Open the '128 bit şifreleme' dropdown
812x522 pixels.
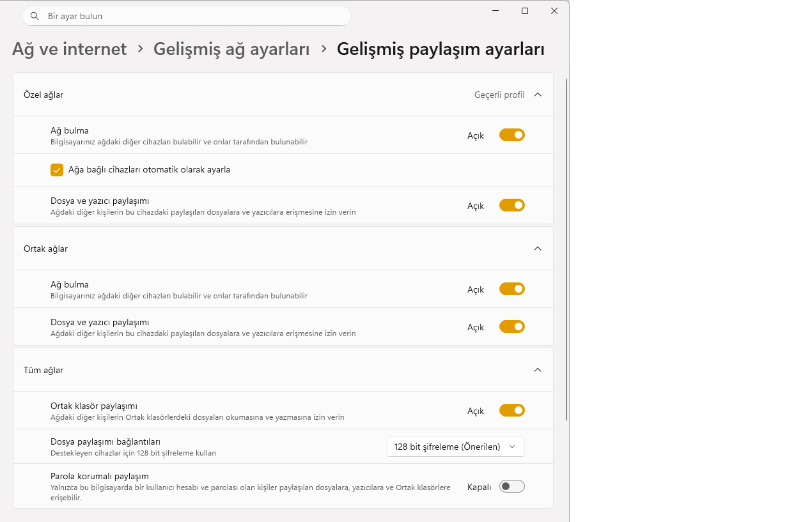(455, 447)
